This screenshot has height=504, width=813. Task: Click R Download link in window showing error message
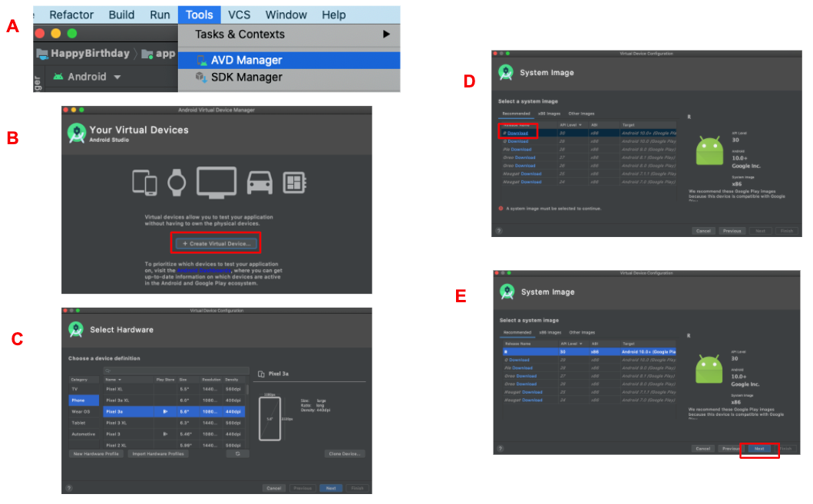[517, 133]
